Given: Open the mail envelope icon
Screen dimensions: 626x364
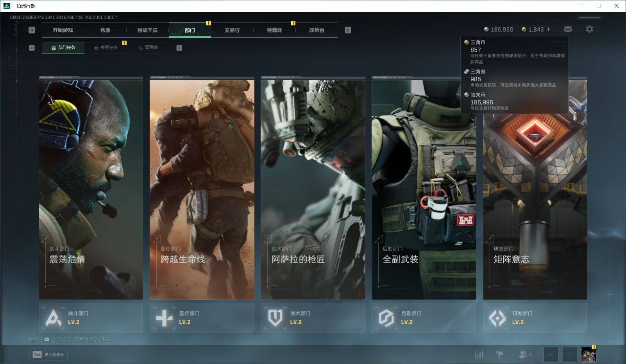Looking at the screenshot, I should click(x=568, y=29).
